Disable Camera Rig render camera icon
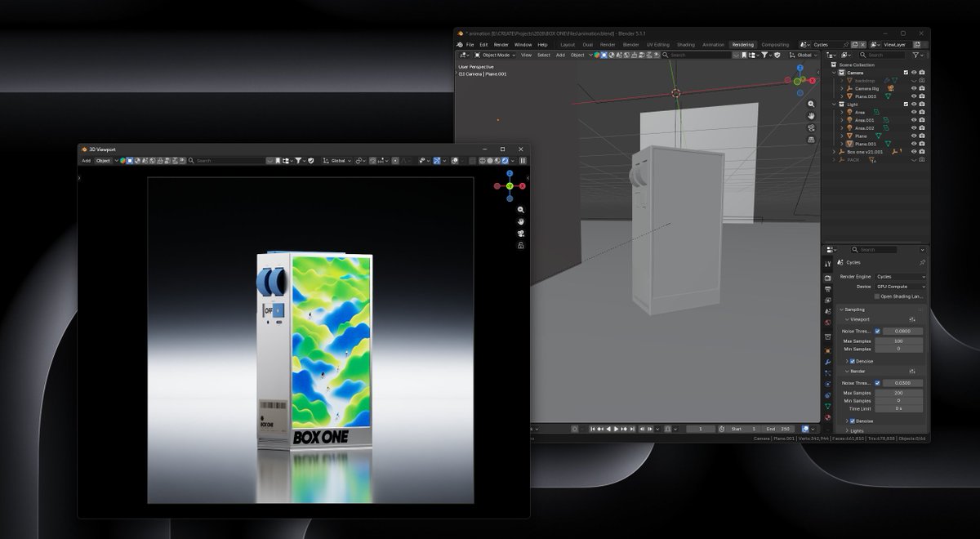This screenshot has height=539, width=980. click(x=922, y=88)
